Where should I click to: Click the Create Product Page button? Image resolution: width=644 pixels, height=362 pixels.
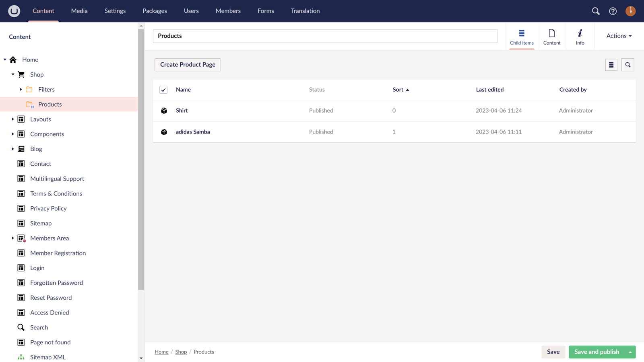pos(188,65)
